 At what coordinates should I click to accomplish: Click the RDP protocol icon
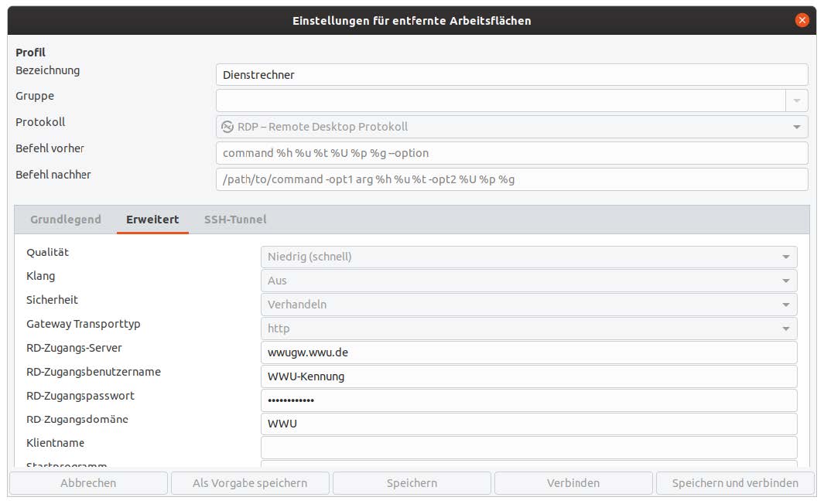(227, 127)
